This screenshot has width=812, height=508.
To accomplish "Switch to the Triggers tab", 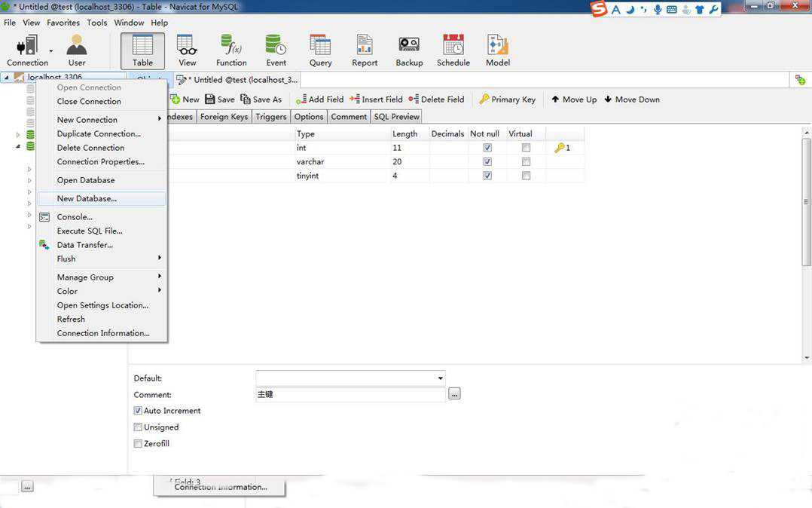I will coord(271,117).
